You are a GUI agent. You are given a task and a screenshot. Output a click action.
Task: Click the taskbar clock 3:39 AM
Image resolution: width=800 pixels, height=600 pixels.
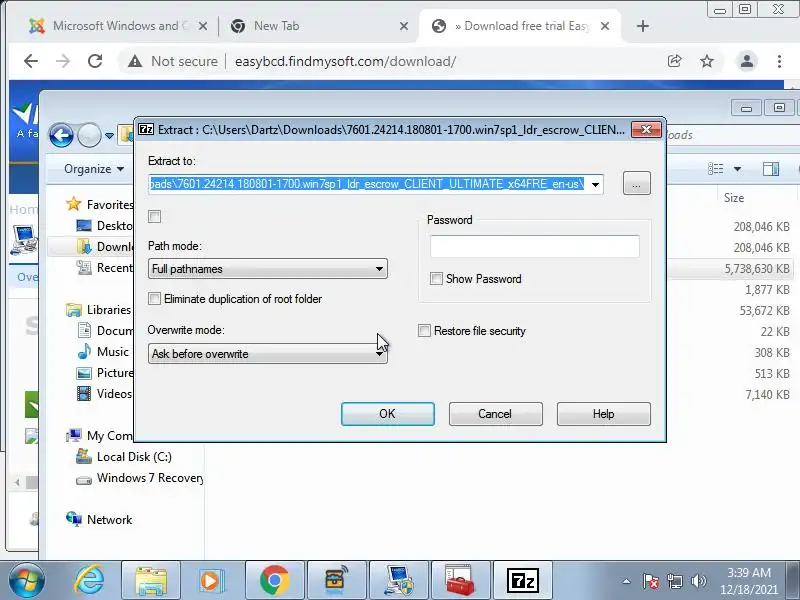point(749,572)
